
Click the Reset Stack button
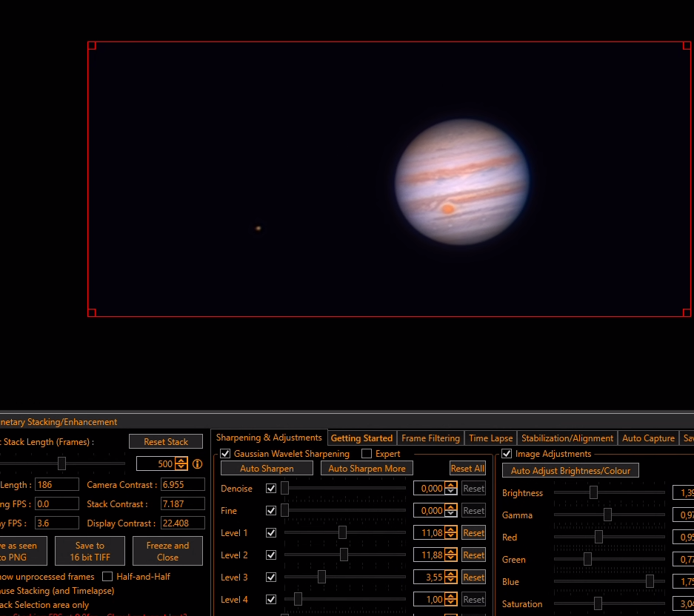[x=166, y=442]
